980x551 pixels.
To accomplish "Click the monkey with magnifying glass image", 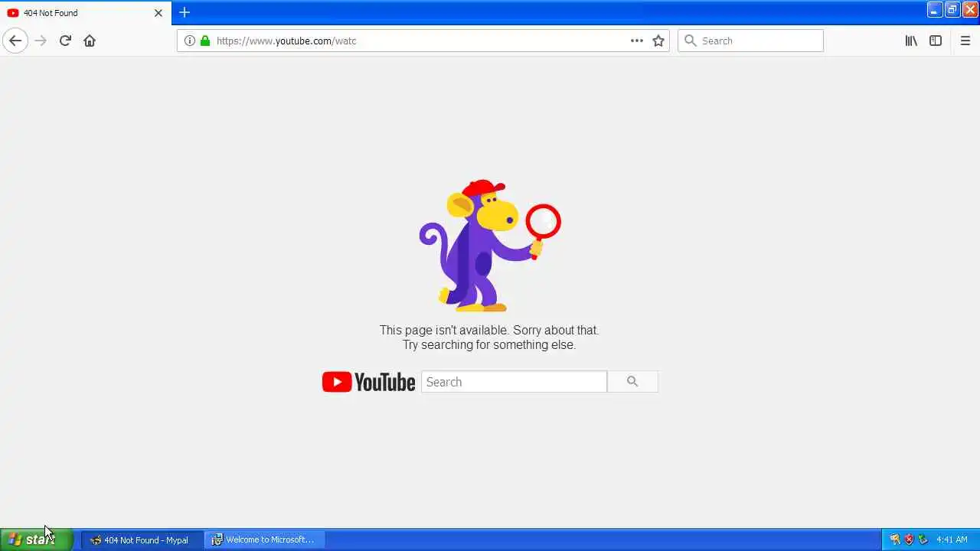I will click(490, 245).
